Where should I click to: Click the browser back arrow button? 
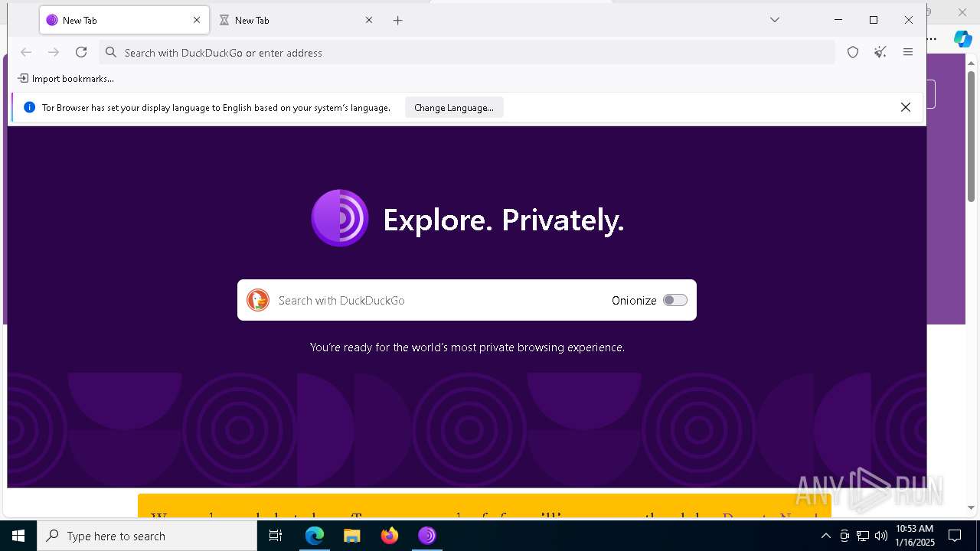(26, 52)
